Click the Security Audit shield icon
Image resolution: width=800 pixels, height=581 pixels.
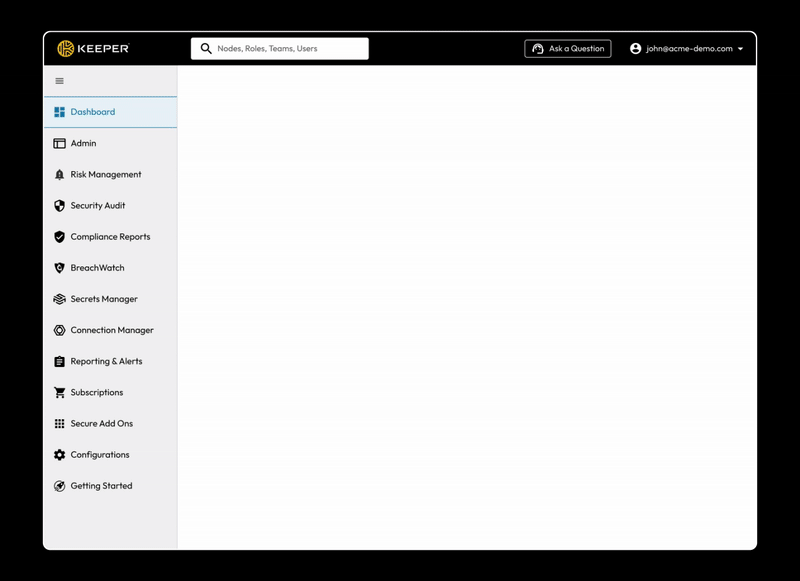coord(60,206)
